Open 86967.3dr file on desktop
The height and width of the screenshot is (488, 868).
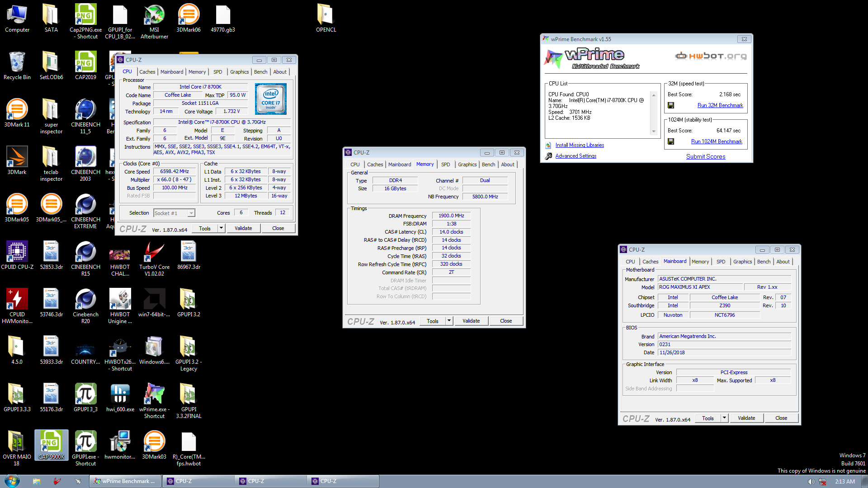pyautogui.click(x=189, y=256)
